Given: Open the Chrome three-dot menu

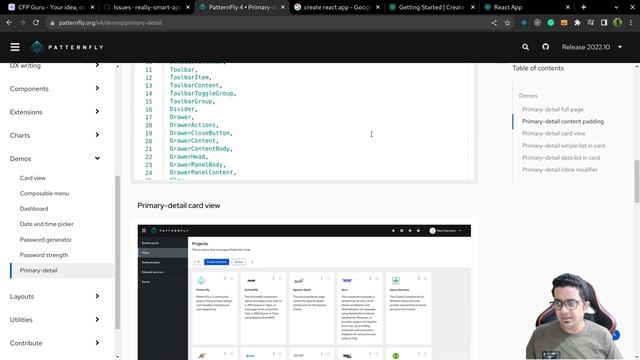Looking at the screenshot, I should (631, 23).
